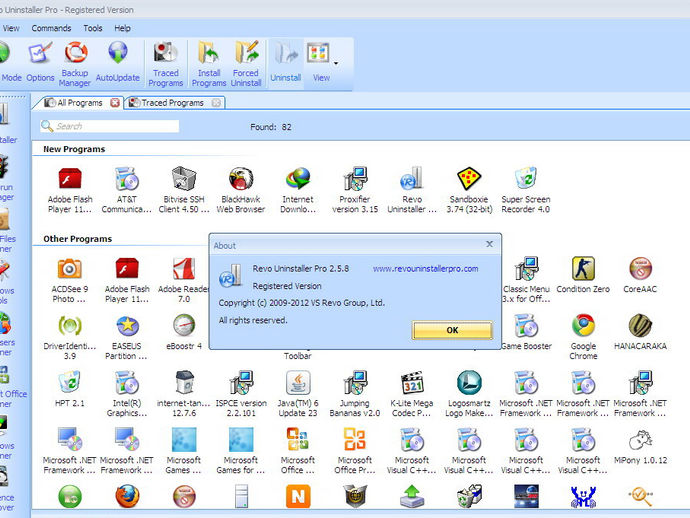
Task: Open the Help menu
Action: (122, 28)
